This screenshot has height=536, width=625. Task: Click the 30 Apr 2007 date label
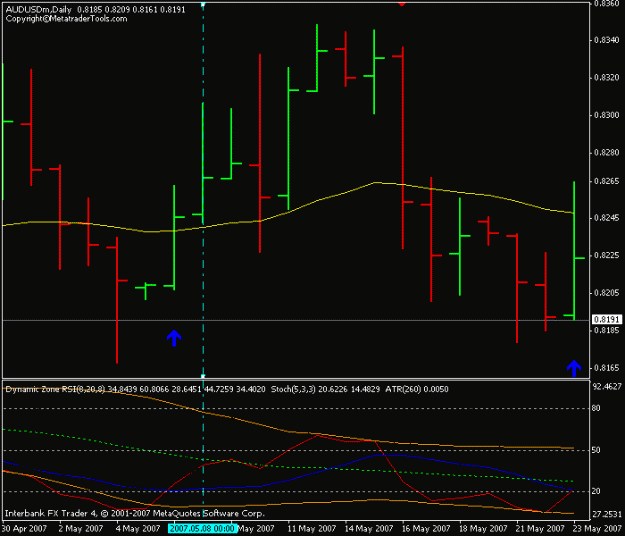coord(24,529)
